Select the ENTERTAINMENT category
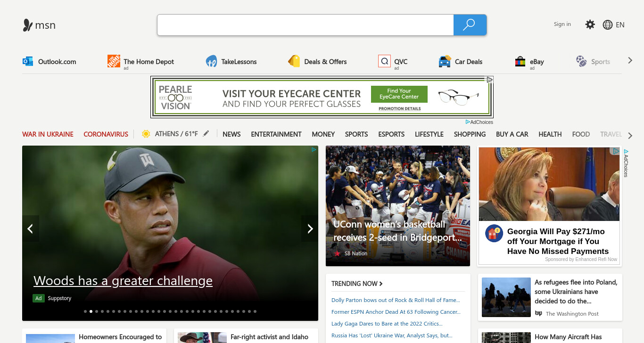The width and height of the screenshot is (644, 343). tap(276, 134)
